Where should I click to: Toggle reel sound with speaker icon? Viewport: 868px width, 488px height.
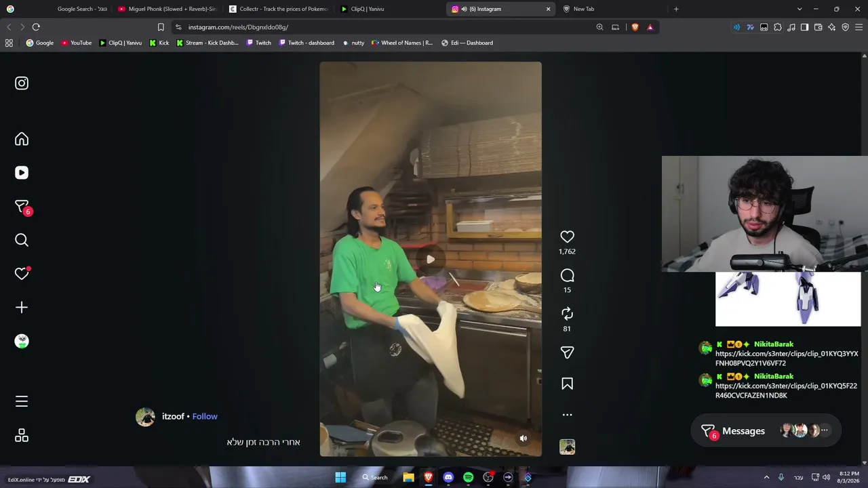click(523, 439)
